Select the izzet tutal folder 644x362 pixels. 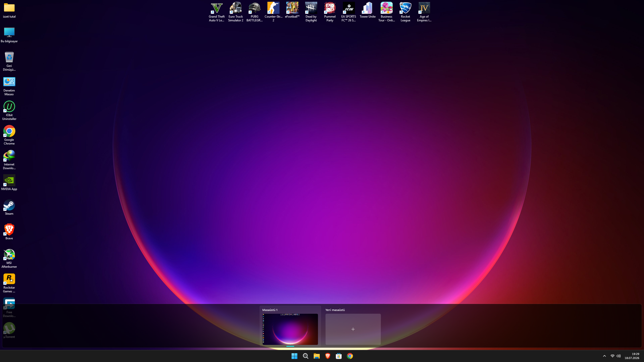(x=9, y=10)
